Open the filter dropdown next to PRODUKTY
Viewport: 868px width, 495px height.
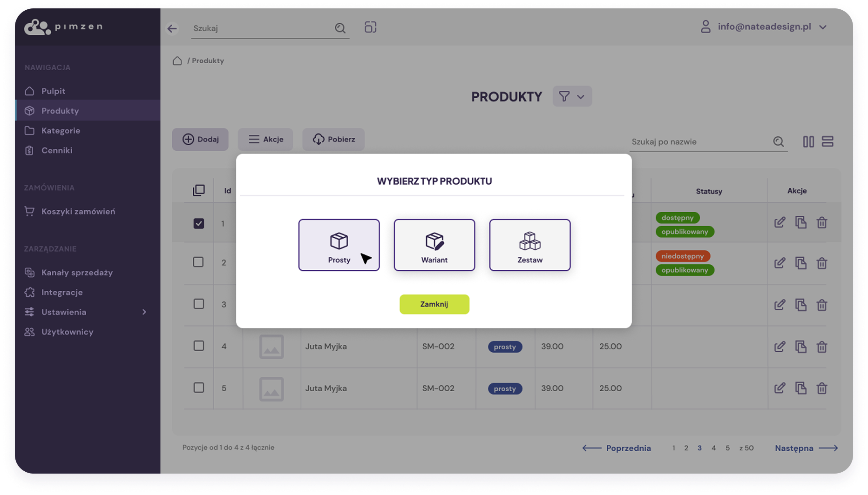[572, 96]
